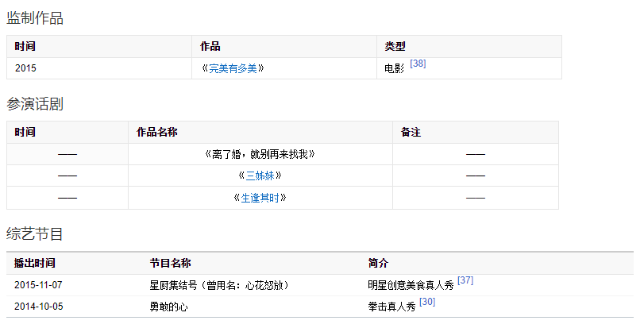Select the 综艺节目 section heading
The width and height of the screenshot is (644, 328).
tap(35, 234)
